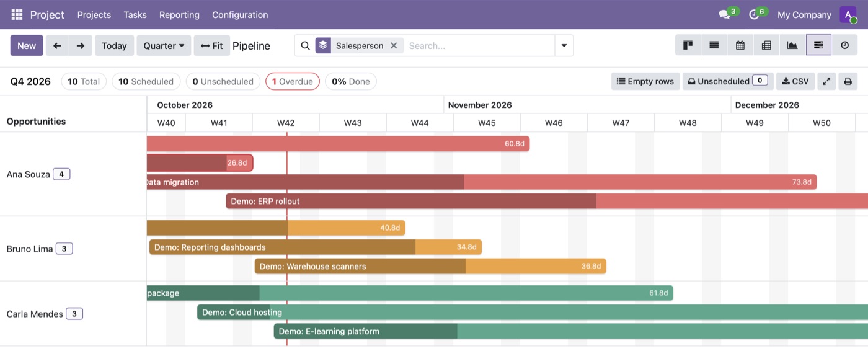
Task: Toggle Empty rows display
Action: click(645, 81)
